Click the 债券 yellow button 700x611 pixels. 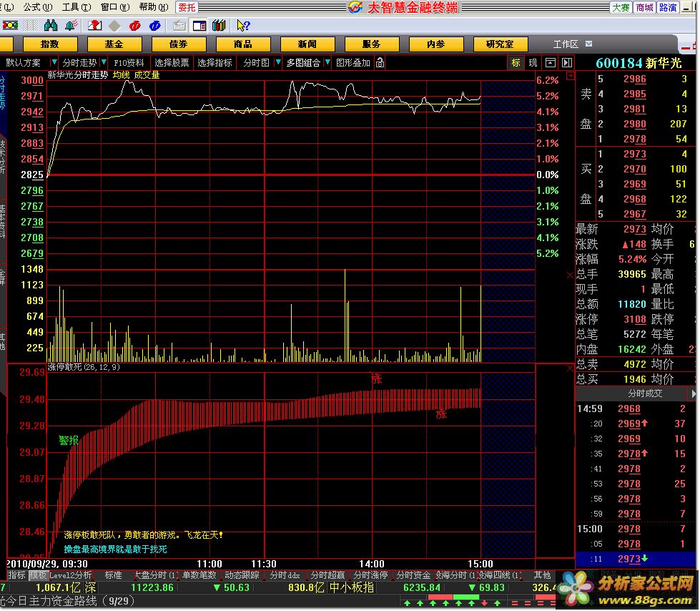179,44
